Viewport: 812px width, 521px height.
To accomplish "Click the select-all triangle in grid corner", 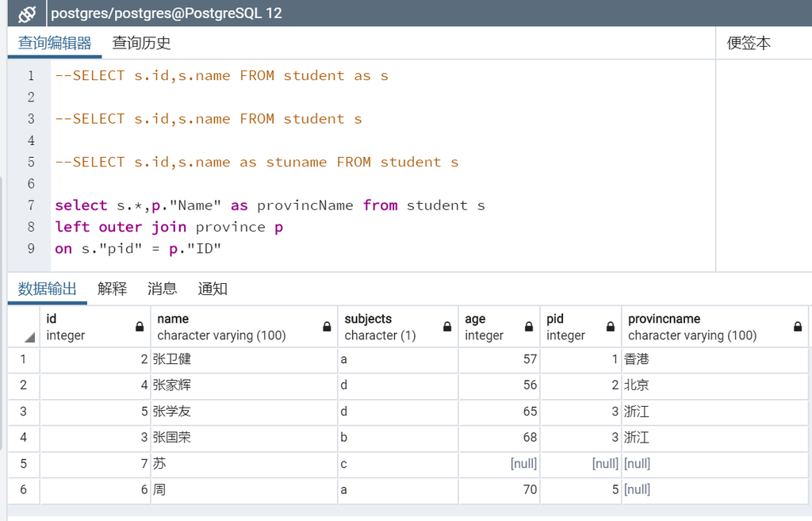I will (29, 338).
